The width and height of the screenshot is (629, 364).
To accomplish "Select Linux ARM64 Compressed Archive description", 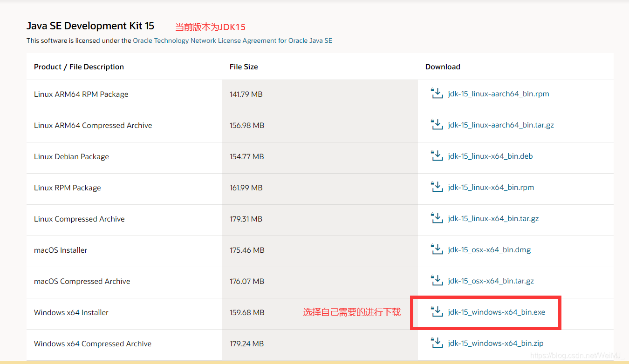I will (x=93, y=125).
